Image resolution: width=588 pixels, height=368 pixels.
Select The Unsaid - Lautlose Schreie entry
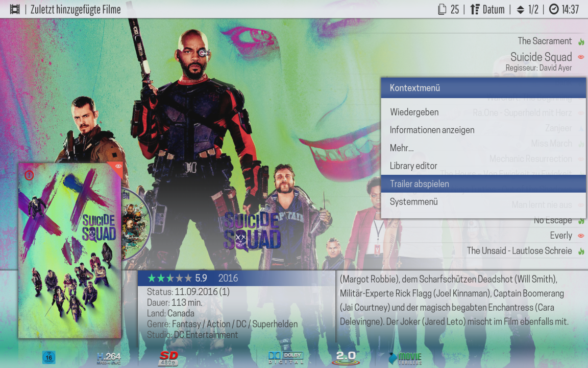pyautogui.click(x=519, y=251)
